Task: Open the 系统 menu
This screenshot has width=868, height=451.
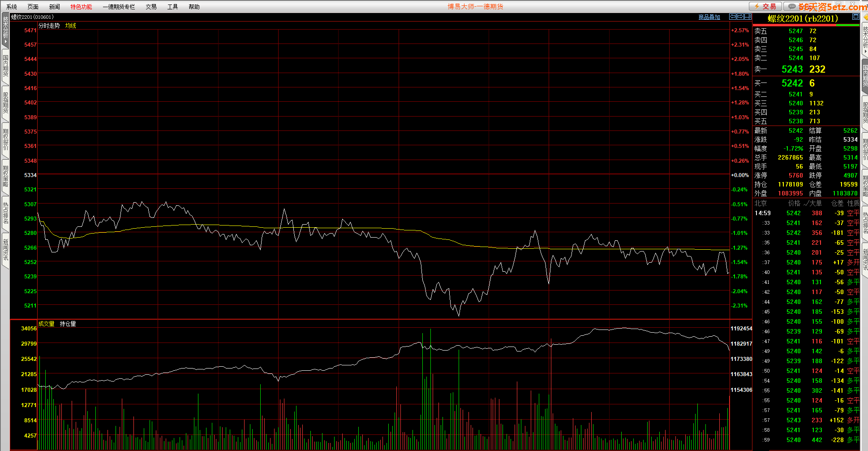Action: tap(12, 7)
